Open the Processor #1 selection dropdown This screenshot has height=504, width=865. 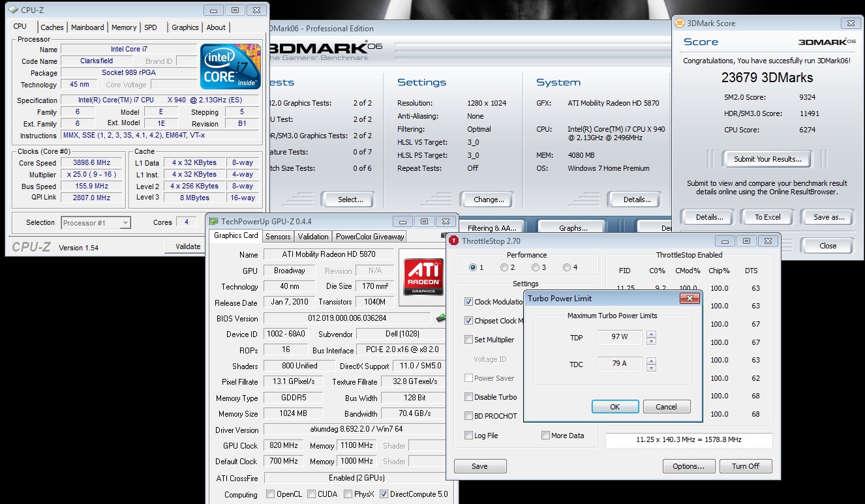(x=96, y=223)
